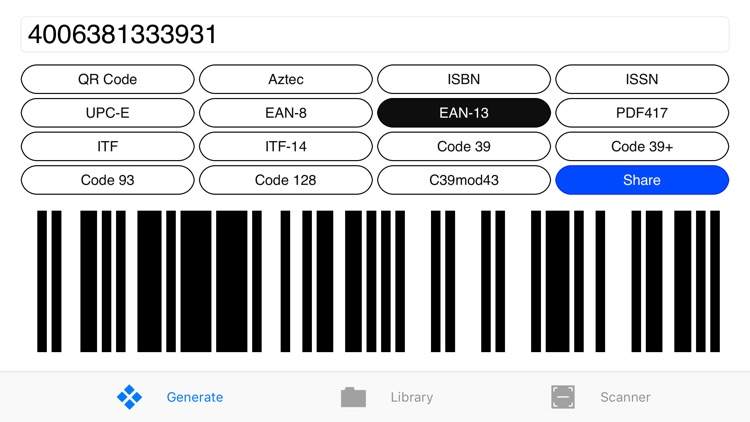This screenshot has width=750, height=422.
Task: Select Aztec barcode type
Action: pyautogui.click(x=286, y=79)
